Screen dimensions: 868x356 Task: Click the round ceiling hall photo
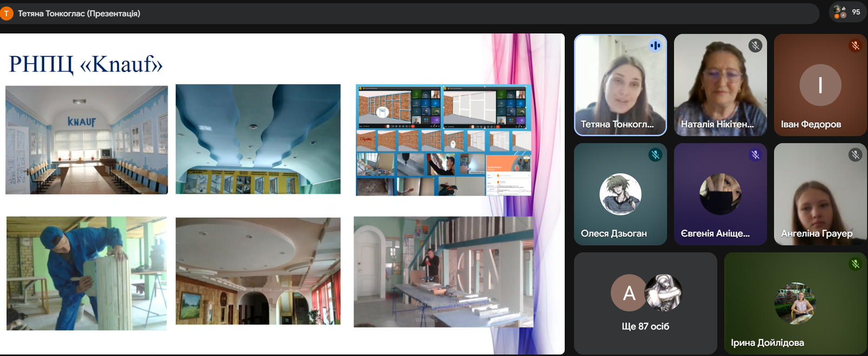[x=258, y=271]
